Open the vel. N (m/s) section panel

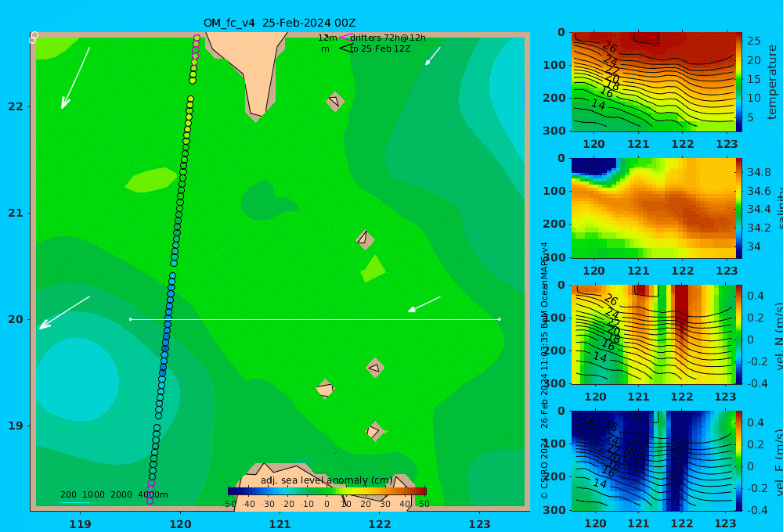pyautogui.click(x=653, y=334)
